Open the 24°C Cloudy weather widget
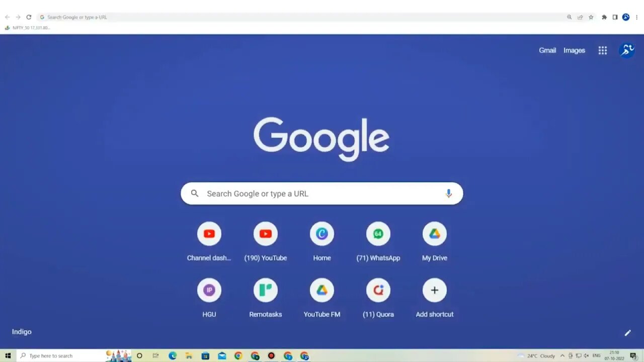This screenshot has width=644, height=362. 537,356
